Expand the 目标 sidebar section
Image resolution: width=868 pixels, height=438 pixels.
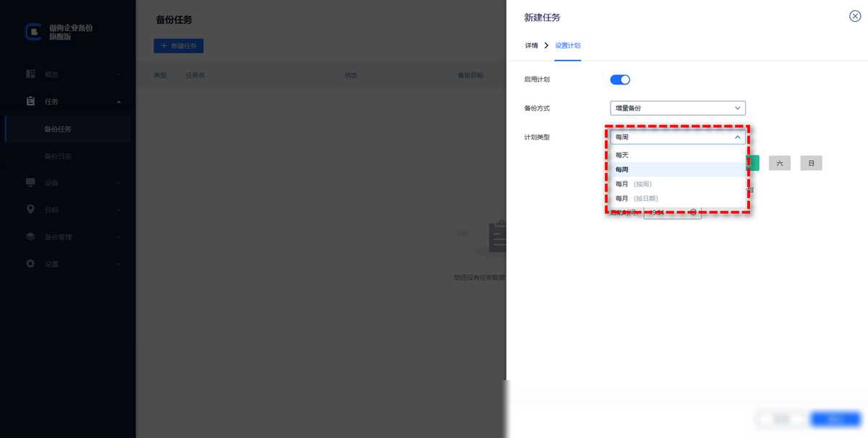(x=119, y=210)
